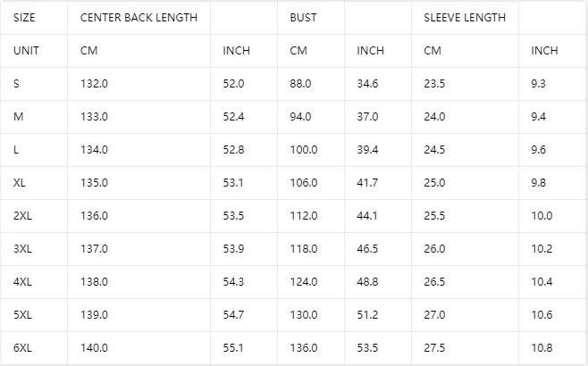588x366 pixels.
Task: Click the 10.4 sleeve inch value
Action: [542, 282]
